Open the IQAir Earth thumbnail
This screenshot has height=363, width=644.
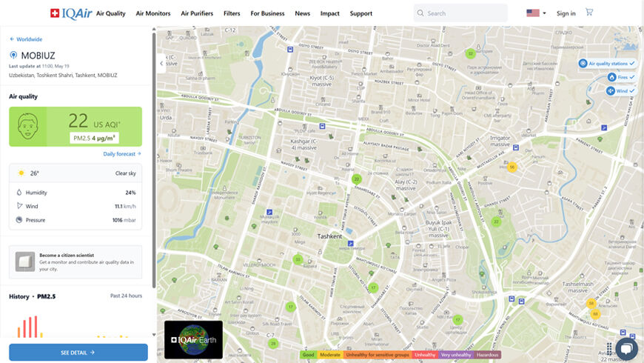[x=193, y=339]
